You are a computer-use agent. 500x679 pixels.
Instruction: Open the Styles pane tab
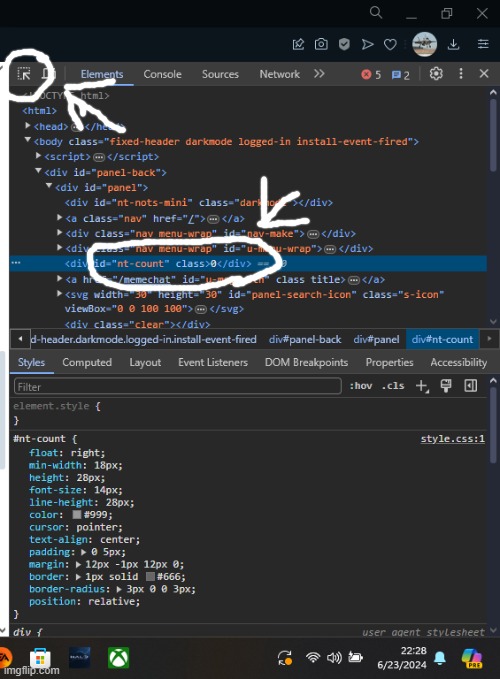coord(31,362)
